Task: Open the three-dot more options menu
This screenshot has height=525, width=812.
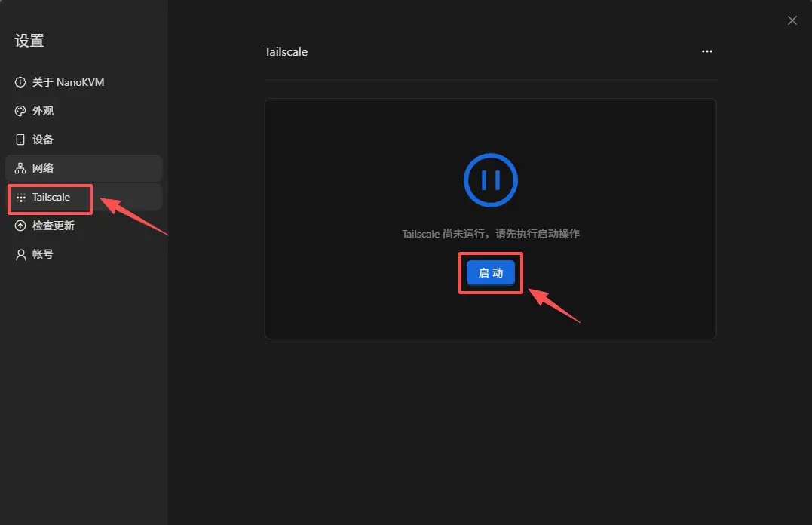Action: coord(707,51)
